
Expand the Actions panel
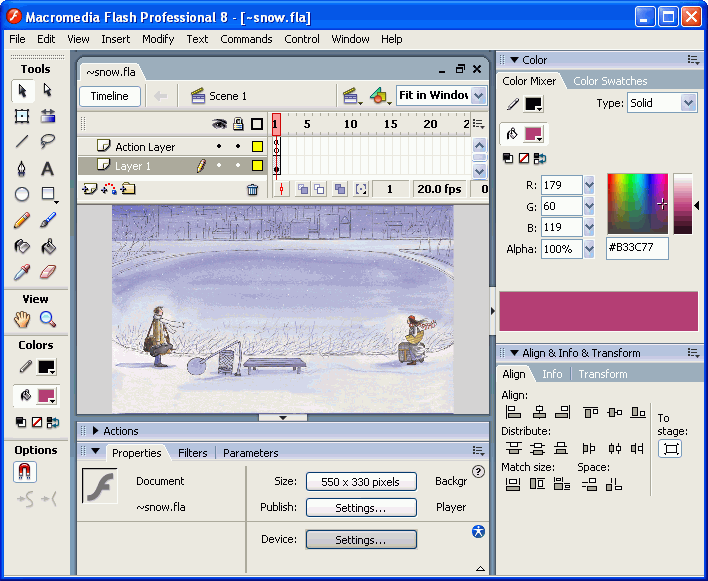tap(95, 431)
